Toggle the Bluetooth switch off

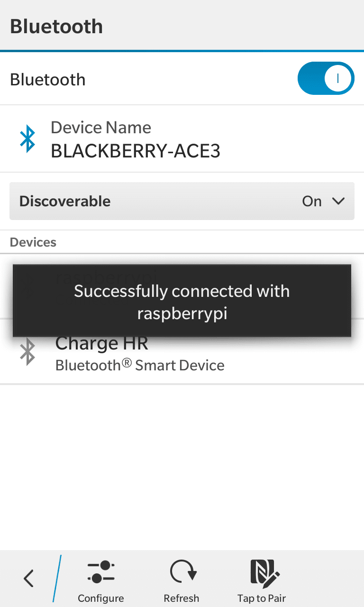tap(326, 78)
